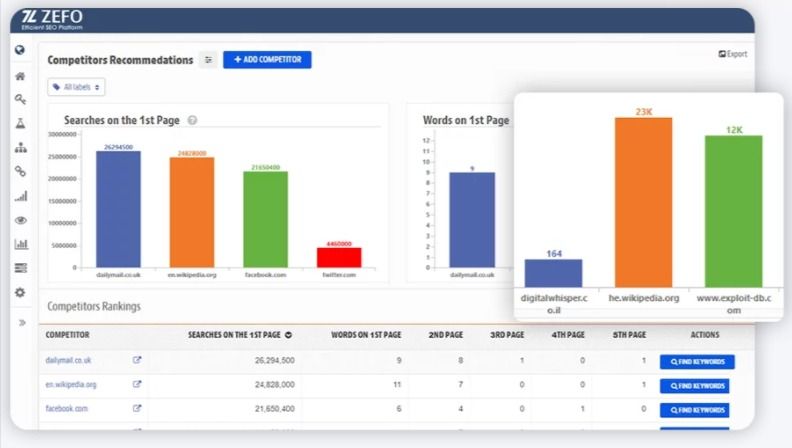Click the 4th Page column header
Screen dimensions: 792x448
(x=568, y=335)
